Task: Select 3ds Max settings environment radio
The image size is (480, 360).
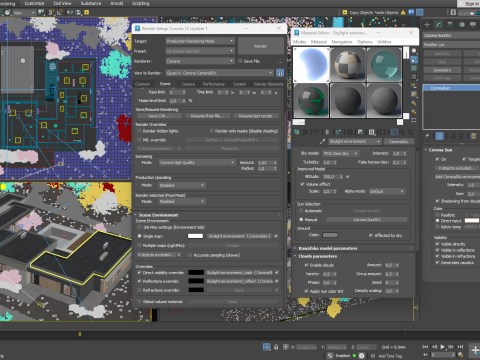Action: point(140,227)
